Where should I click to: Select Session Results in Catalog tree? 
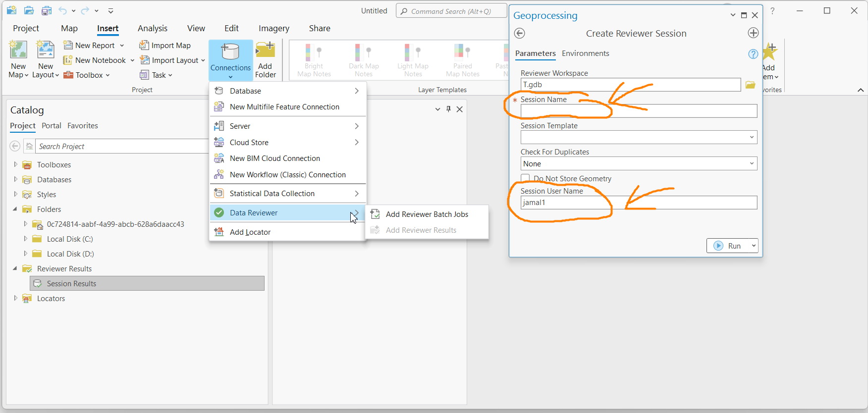click(x=147, y=283)
